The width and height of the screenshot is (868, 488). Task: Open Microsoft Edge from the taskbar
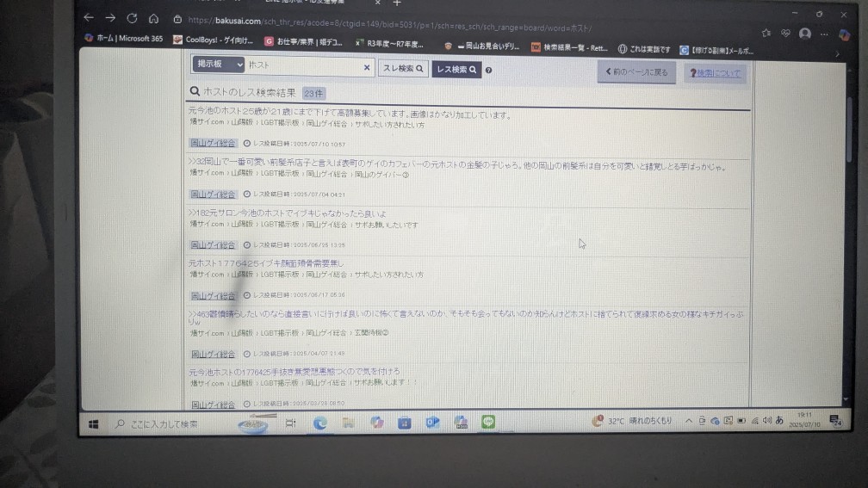[x=320, y=423]
